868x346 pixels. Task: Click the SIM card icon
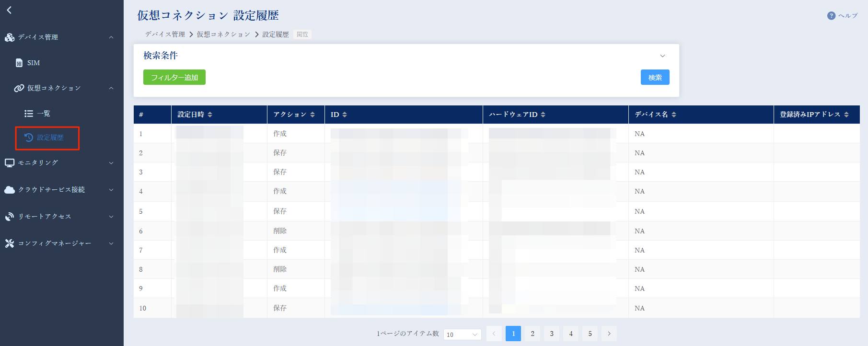click(19, 63)
